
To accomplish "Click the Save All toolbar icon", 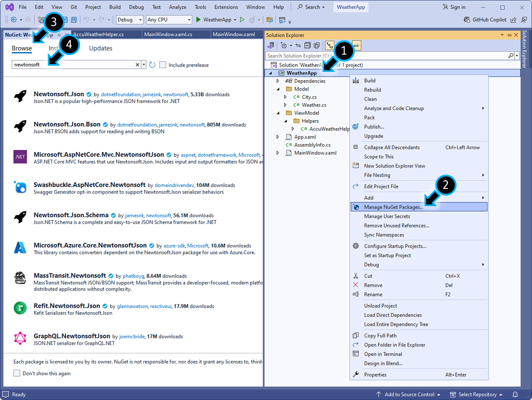I will point(74,20).
